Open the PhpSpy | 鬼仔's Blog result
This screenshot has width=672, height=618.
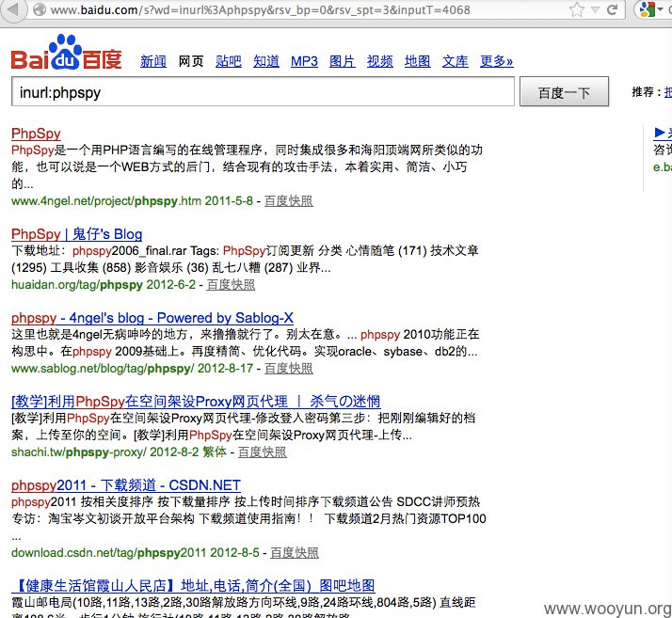point(76,234)
